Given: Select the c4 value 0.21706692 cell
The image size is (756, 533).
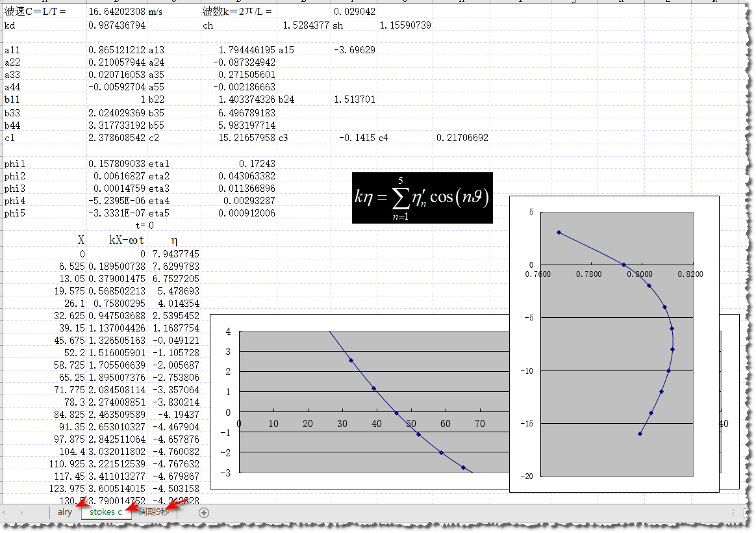Looking at the screenshot, I should click(x=462, y=138).
